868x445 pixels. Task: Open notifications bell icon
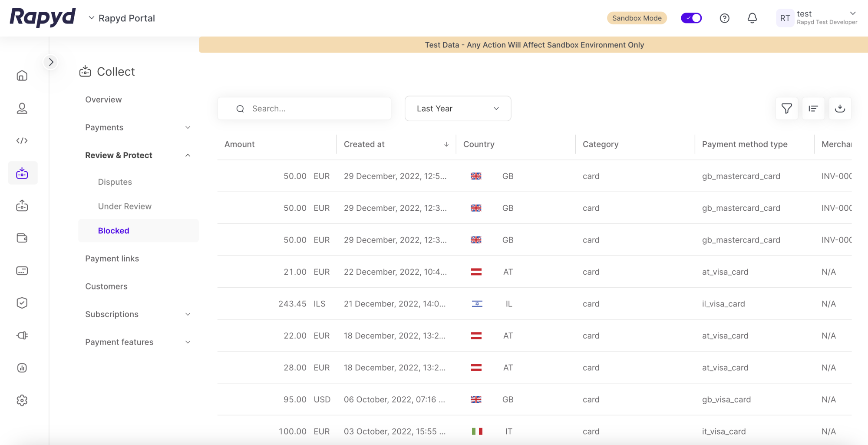point(752,18)
